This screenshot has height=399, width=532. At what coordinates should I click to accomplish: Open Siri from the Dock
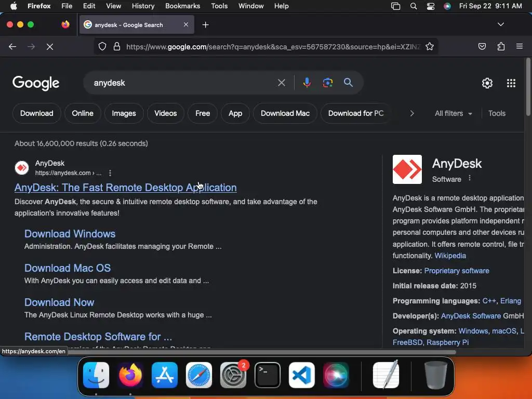point(336,375)
